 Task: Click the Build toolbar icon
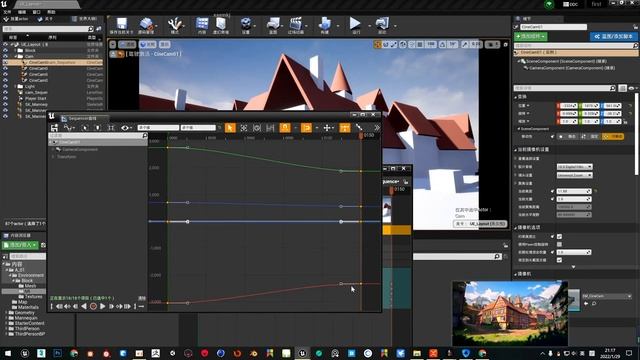(x=325, y=24)
